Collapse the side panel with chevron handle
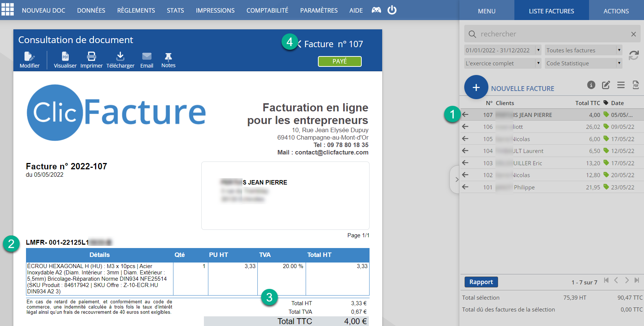Image resolution: width=644 pixels, height=326 pixels. coord(456,179)
